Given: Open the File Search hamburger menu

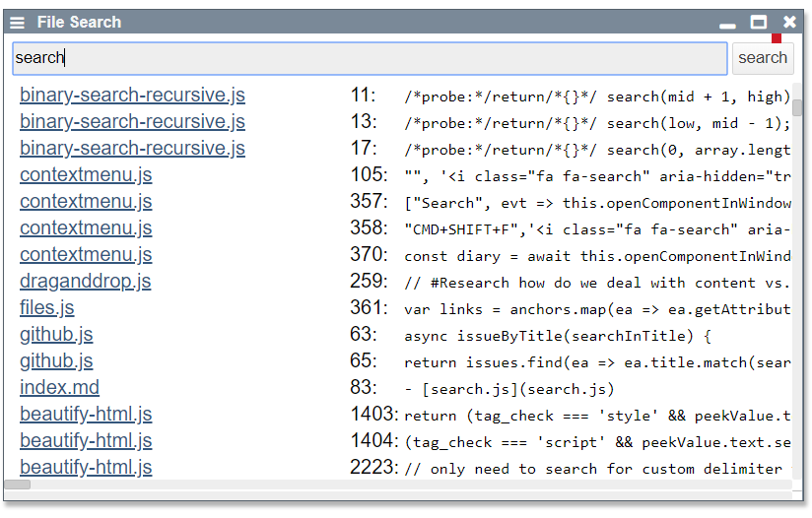Looking at the screenshot, I should click(x=18, y=22).
